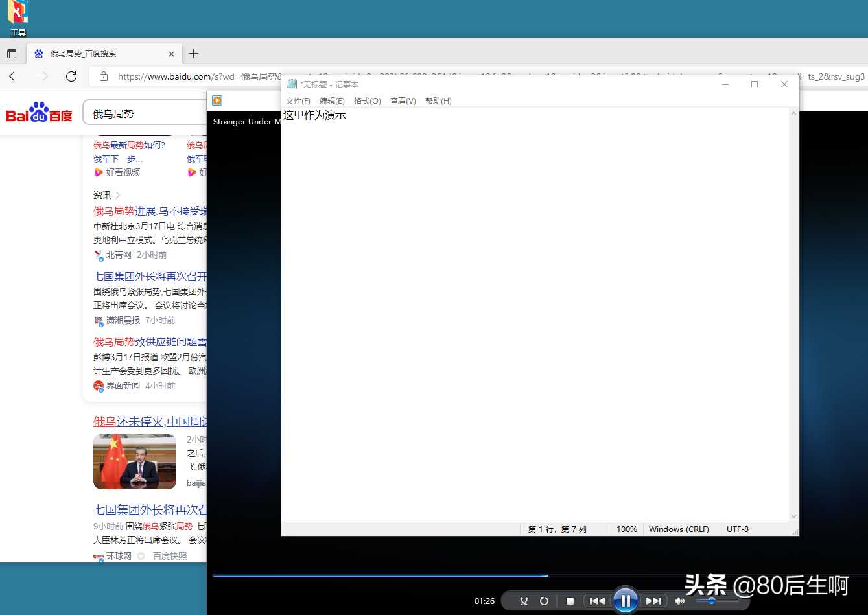Close the 俄乌局势_百度搜索 tab
Image resolution: width=868 pixels, height=615 pixels.
point(171,54)
